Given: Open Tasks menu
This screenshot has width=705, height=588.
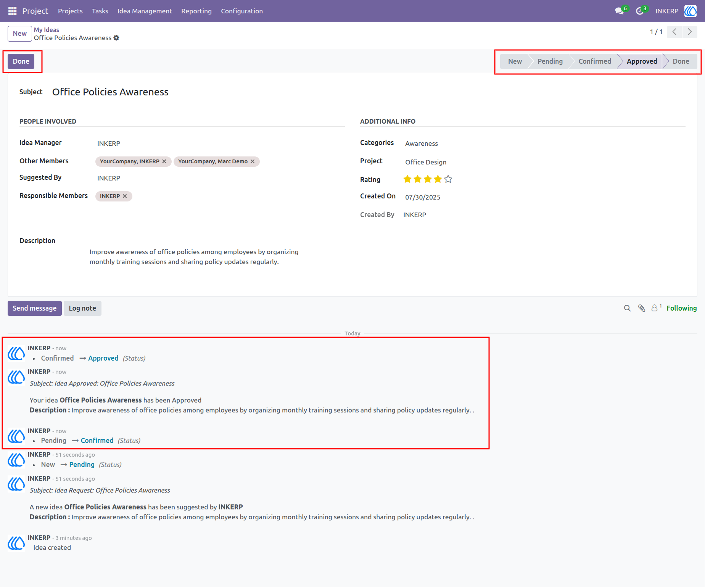Looking at the screenshot, I should [x=100, y=11].
